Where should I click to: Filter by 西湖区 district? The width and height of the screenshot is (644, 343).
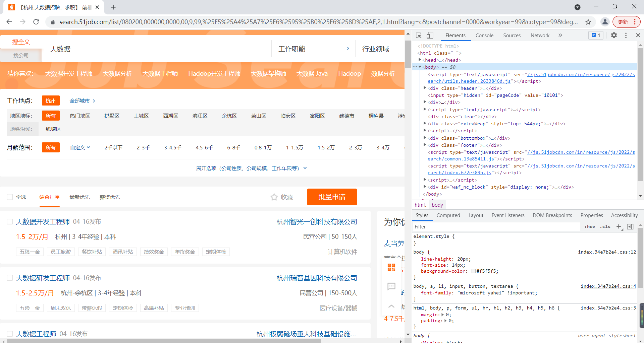tap(170, 116)
